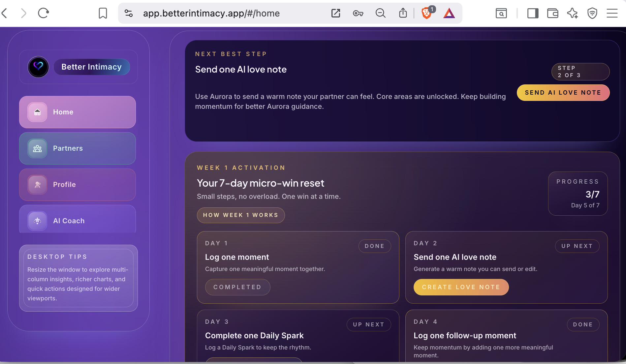Open Brave Shields settings
This screenshot has height=364, width=626.
[426, 14]
